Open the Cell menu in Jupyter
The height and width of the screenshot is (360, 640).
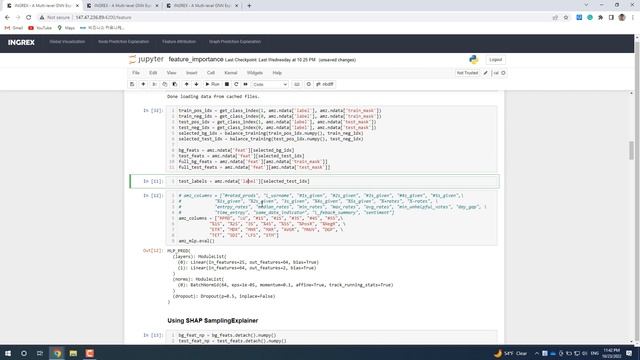211,73
